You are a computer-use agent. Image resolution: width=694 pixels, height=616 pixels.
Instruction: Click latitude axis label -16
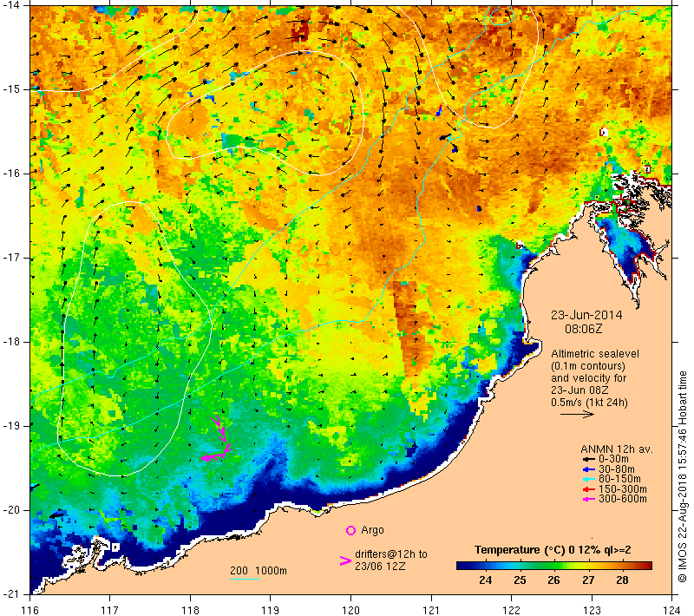[x=11, y=174]
